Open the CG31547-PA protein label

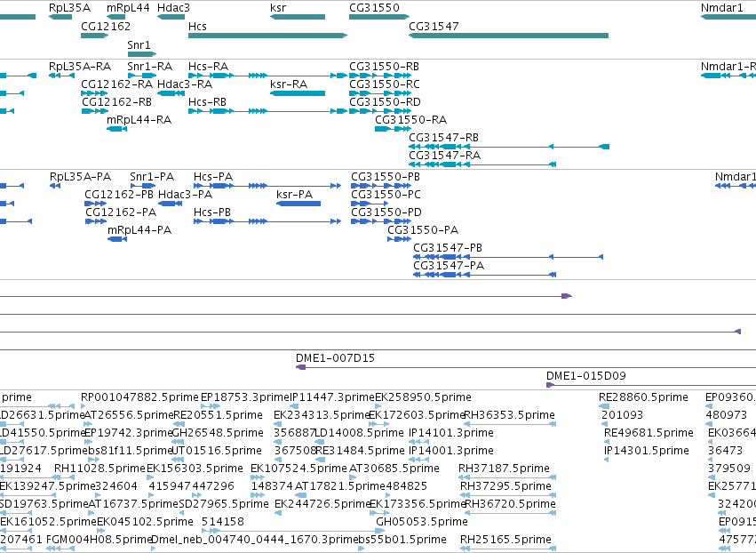pyautogui.click(x=449, y=266)
